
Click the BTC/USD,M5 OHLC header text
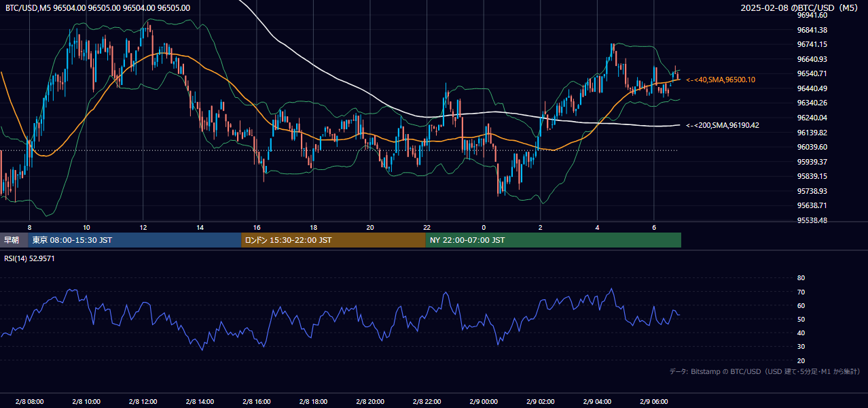tap(98, 7)
